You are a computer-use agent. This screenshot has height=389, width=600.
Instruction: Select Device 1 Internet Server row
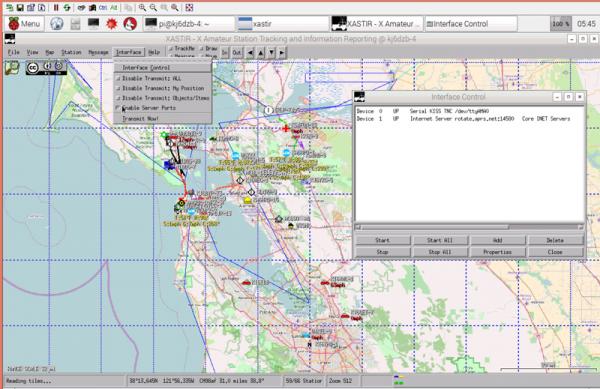(x=463, y=119)
